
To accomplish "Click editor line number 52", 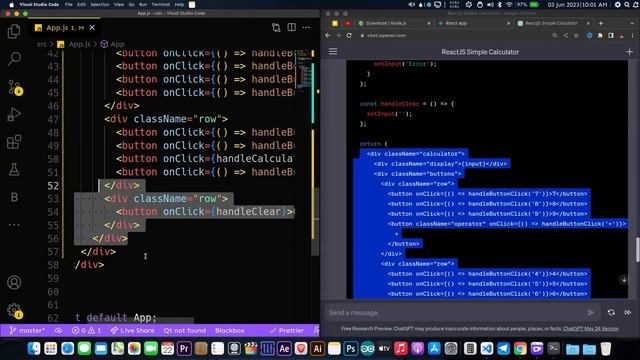I will (x=53, y=186).
